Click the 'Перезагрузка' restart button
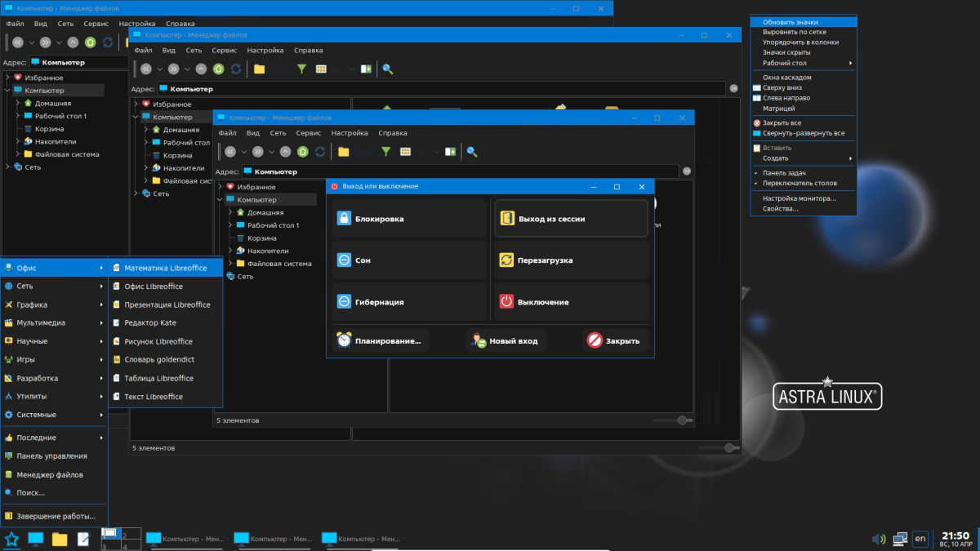Viewport: 980px width, 551px height. pyautogui.click(x=571, y=260)
